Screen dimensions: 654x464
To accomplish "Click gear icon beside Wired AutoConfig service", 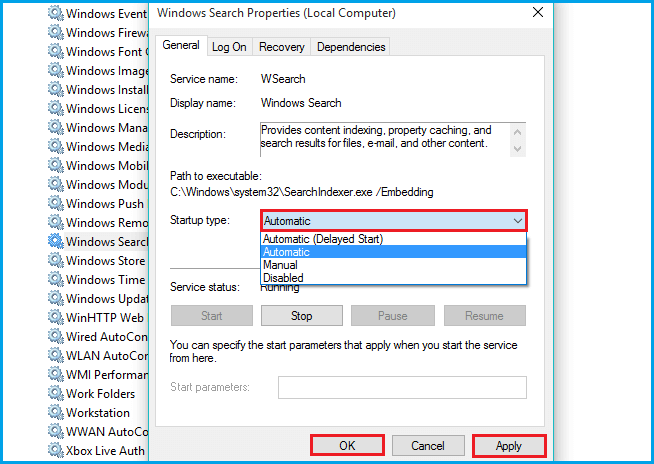I will [55, 336].
